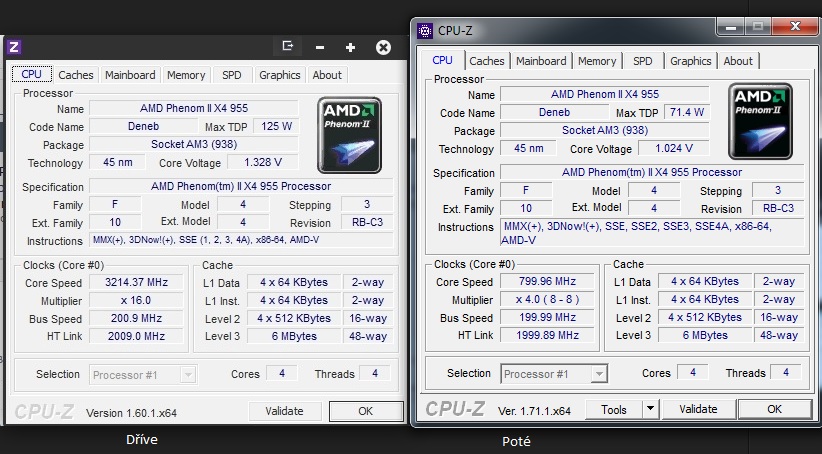Open Memory tab in right CPU-Z window

tap(597, 61)
